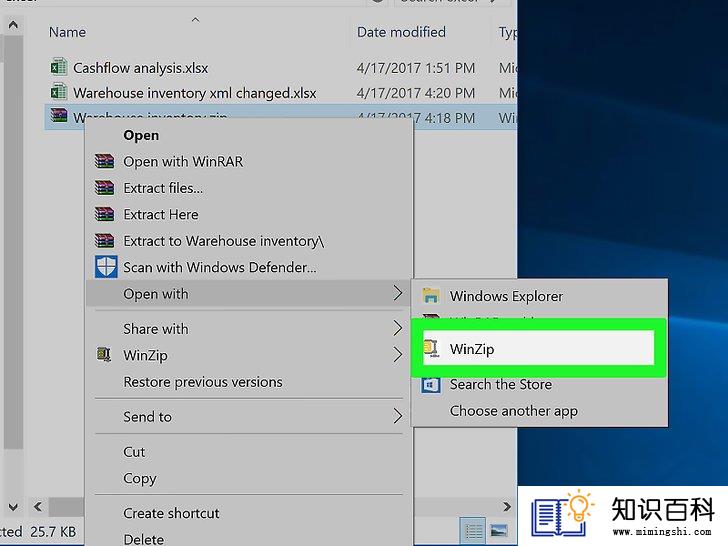Switch to details view icon in status bar
This screenshot has width=728, height=546.
[x=474, y=530]
